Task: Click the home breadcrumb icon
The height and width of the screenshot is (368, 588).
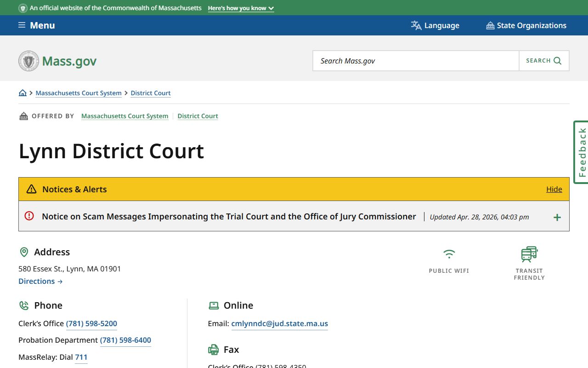Action: pos(23,93)
